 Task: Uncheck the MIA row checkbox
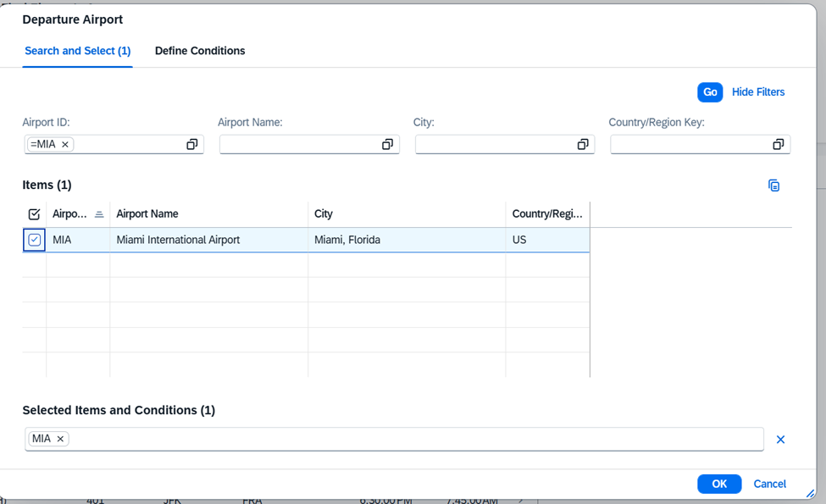tap(34, 241)
